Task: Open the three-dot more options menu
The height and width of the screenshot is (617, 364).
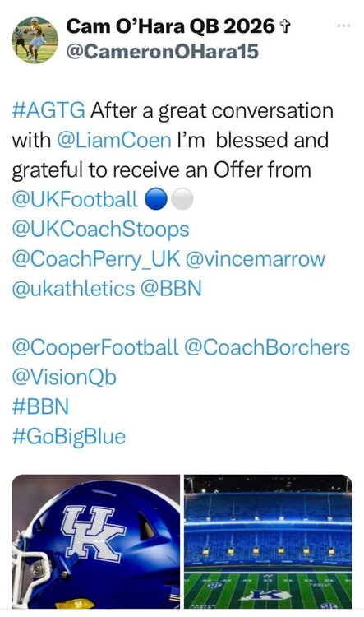Action: point(343,26)
